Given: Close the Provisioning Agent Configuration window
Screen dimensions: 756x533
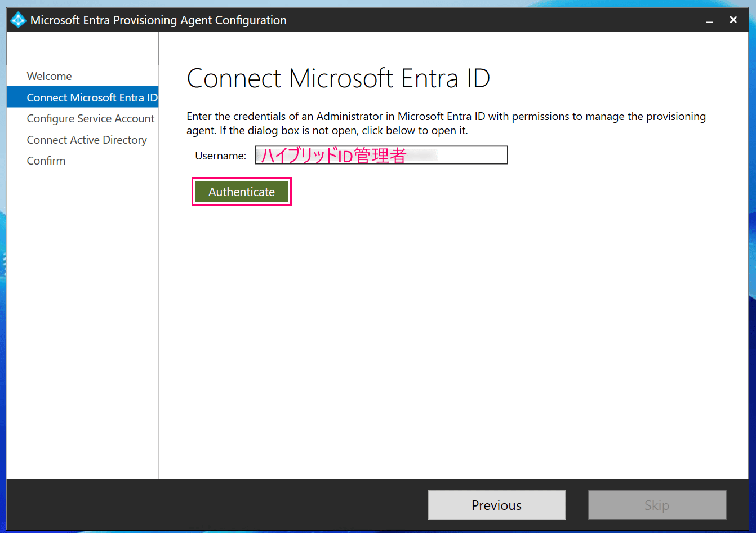Looking at the screenshot, I should pyautogui.click(x=733, y=20).
